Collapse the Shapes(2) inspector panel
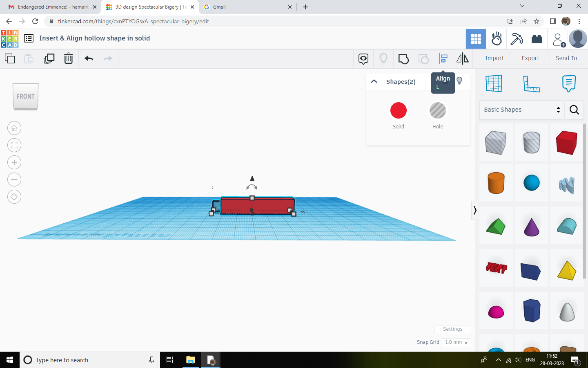Image resolution: width=588 pixels, height=368 pixels. tap(374, 81)
